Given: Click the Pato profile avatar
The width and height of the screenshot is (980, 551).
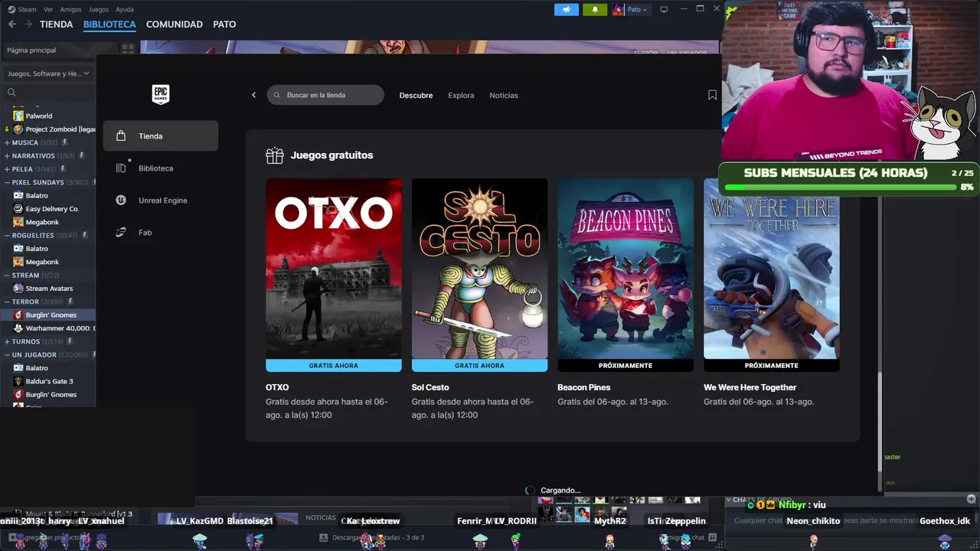Looking at the screenshot, I should [619, 9].
